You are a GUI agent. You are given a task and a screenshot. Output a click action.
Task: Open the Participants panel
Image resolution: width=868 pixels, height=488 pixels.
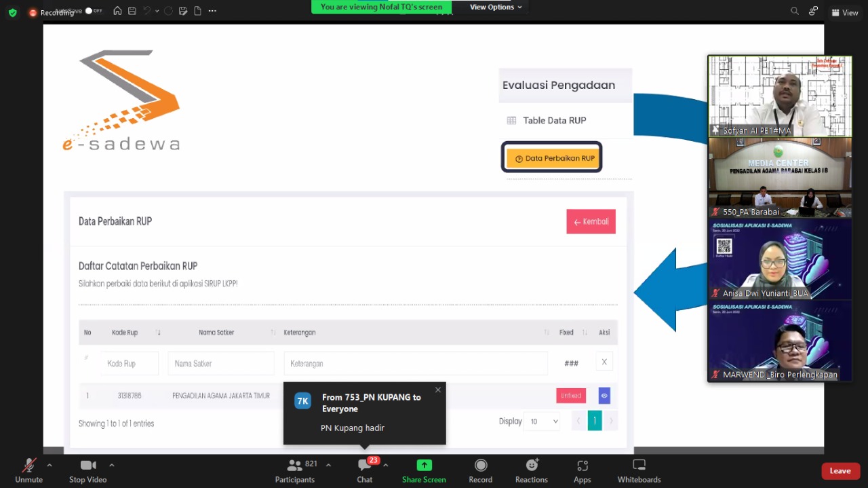295,466
